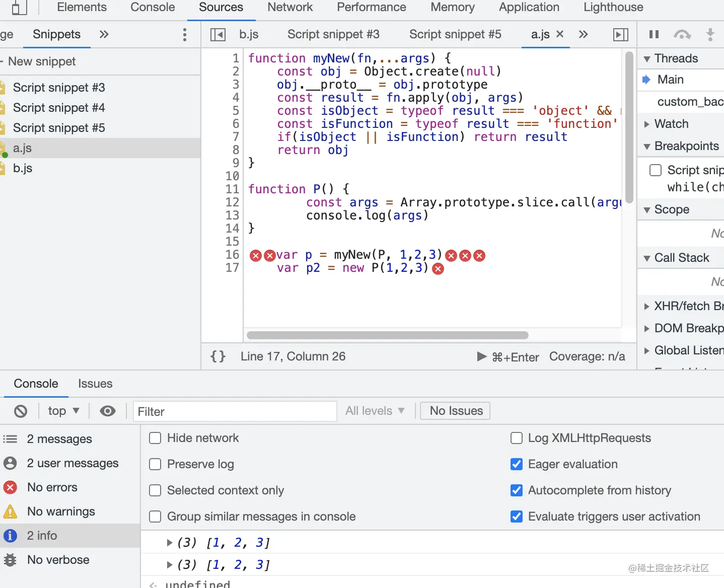
Task: Click the editor horizontal scrollbar
Action: [388, 335]
